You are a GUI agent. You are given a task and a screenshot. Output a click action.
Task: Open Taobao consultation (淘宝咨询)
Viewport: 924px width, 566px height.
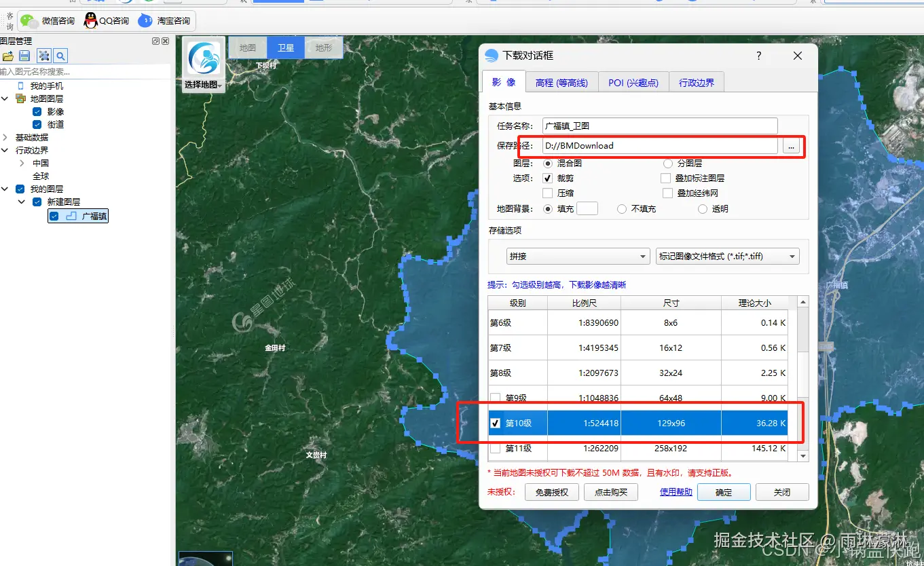click(165, 21)
